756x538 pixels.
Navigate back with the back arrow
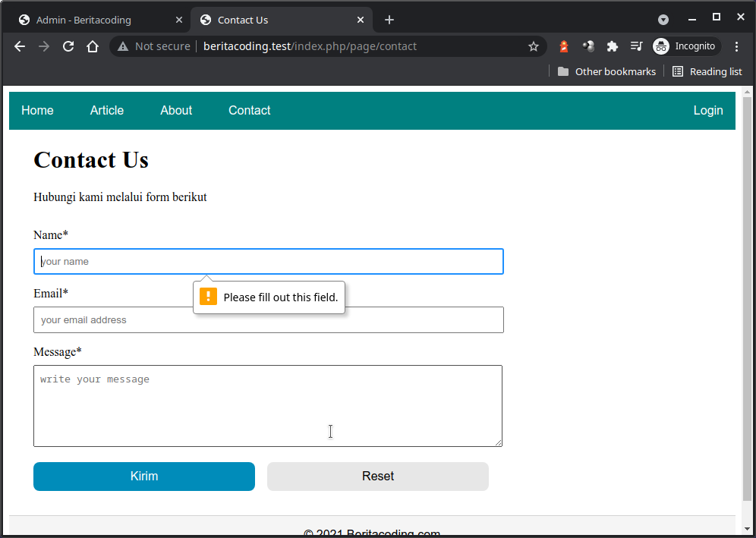[x=19, y=46]
